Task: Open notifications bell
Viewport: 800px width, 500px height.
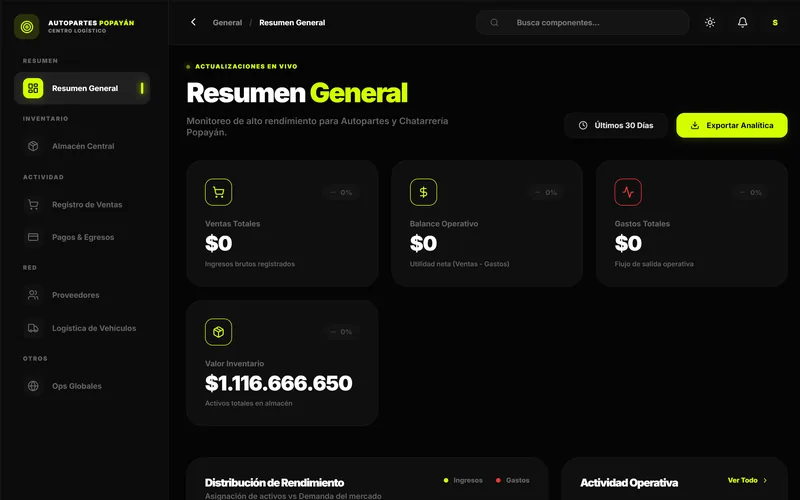Action: coord(742,22)
